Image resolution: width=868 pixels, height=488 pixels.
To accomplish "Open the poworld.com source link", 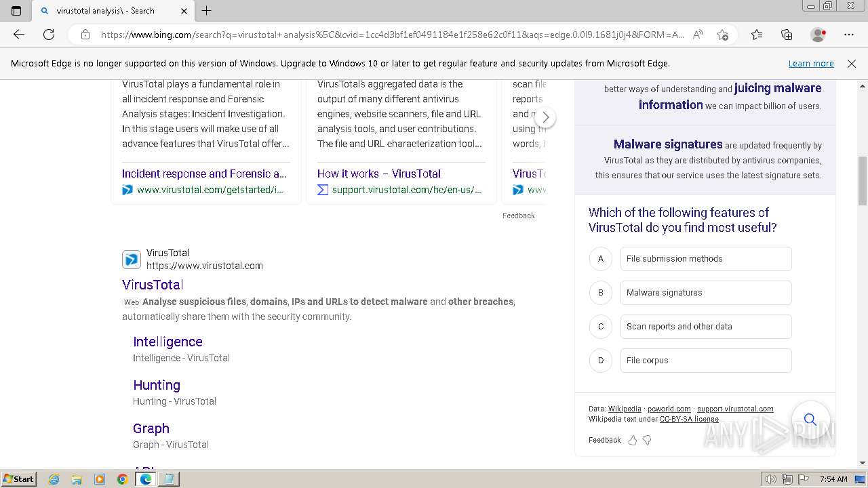I will (669, 409).
